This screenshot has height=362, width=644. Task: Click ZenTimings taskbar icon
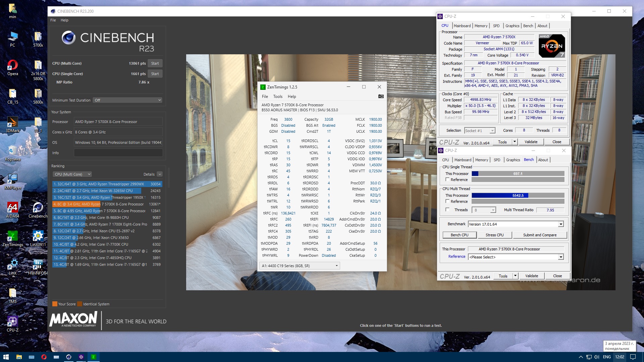click(x=94, y=357)
